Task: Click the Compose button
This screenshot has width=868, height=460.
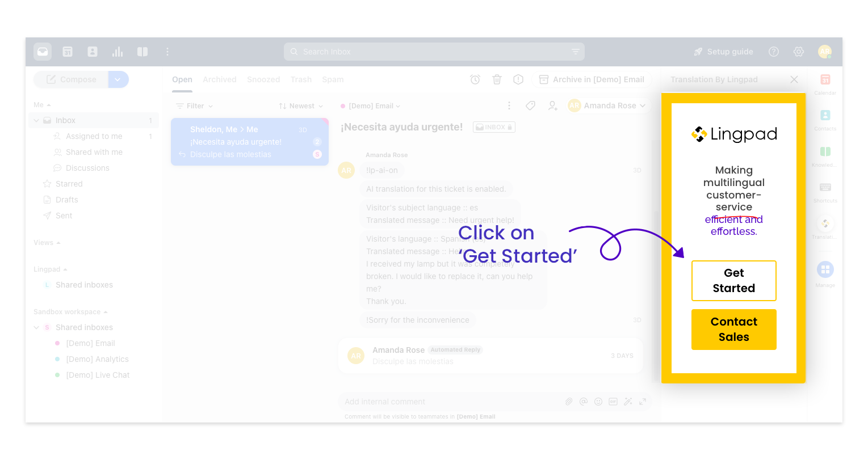Action: tap(71, 79)
